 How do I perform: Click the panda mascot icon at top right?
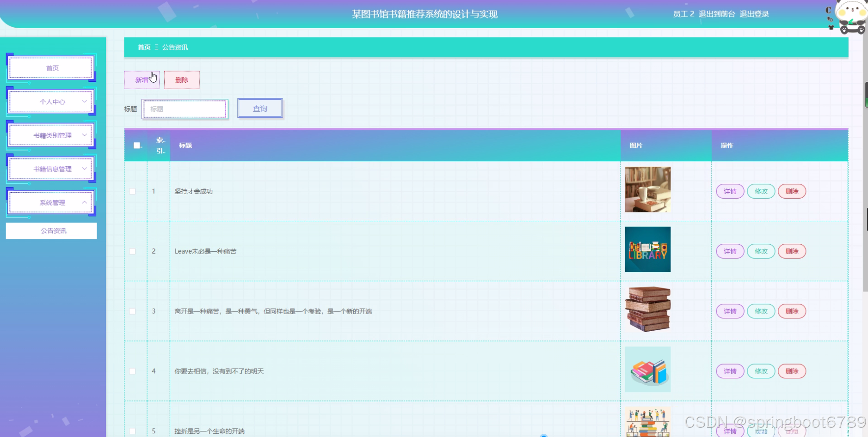pyautogui.click(x=851, y=17)
